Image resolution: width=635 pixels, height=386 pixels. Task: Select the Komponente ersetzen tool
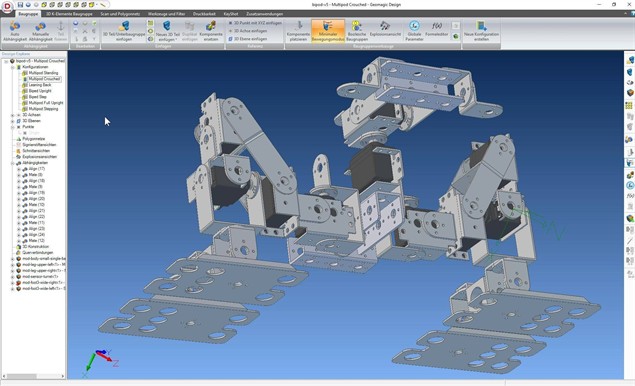(211, 31)
